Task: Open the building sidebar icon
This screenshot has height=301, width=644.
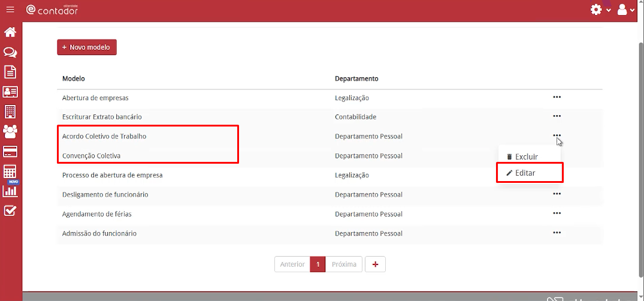Action: click(10, 112)
